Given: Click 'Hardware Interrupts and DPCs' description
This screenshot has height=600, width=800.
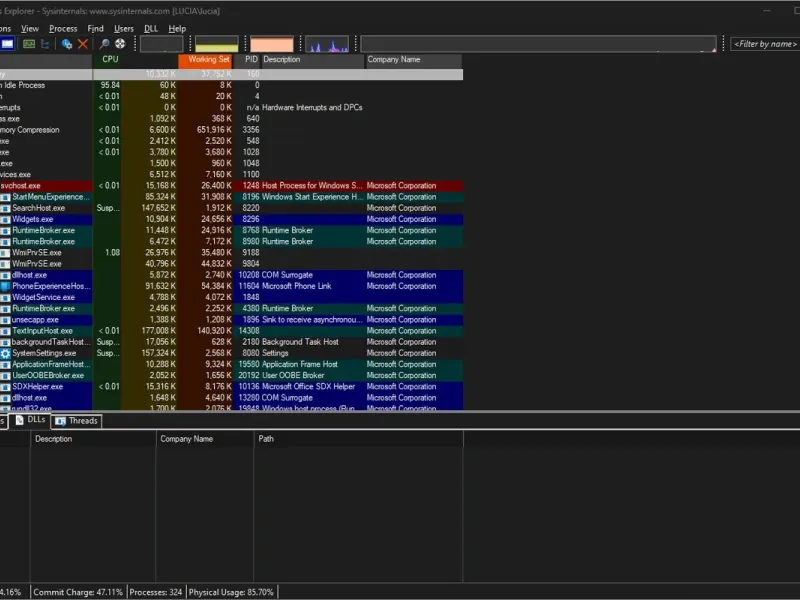Looking at the screenshot, I should [x=312, y=108].
